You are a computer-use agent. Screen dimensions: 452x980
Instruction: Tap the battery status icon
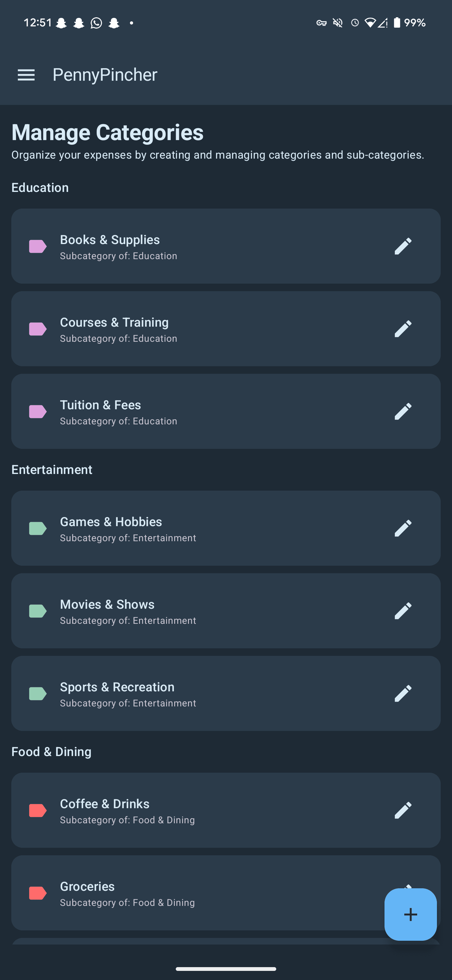click(x=397, y=23)
